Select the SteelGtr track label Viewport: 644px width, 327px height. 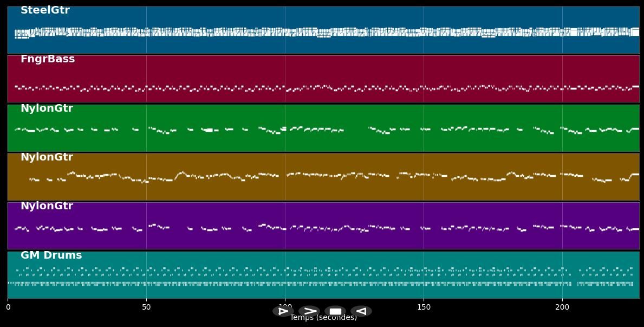(x=45, y=10)
